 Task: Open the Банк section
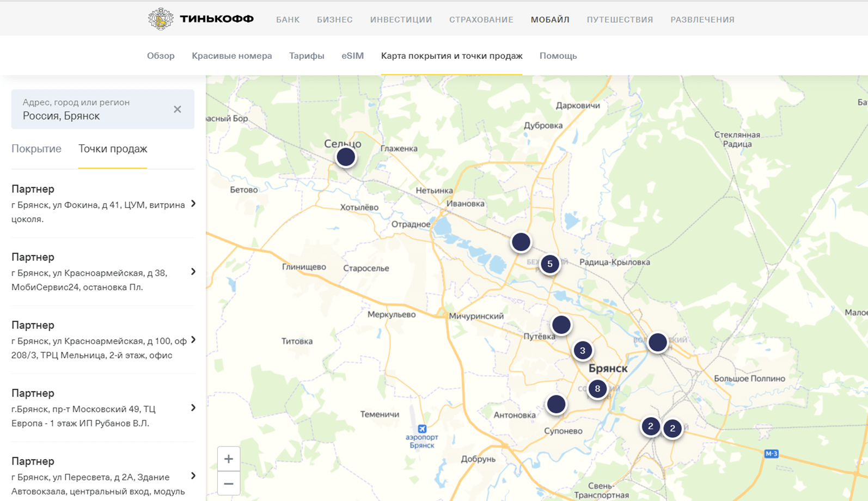[288, 20]
